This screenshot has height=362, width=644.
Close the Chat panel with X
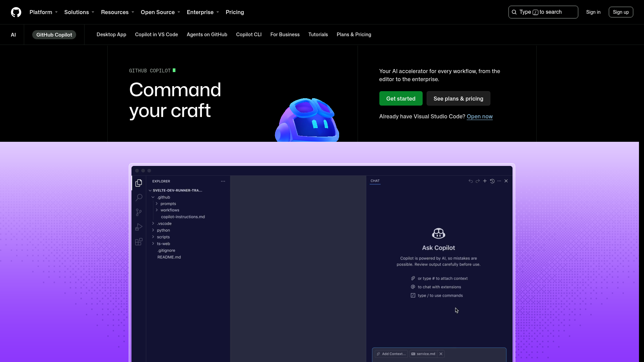coord(506,181)
